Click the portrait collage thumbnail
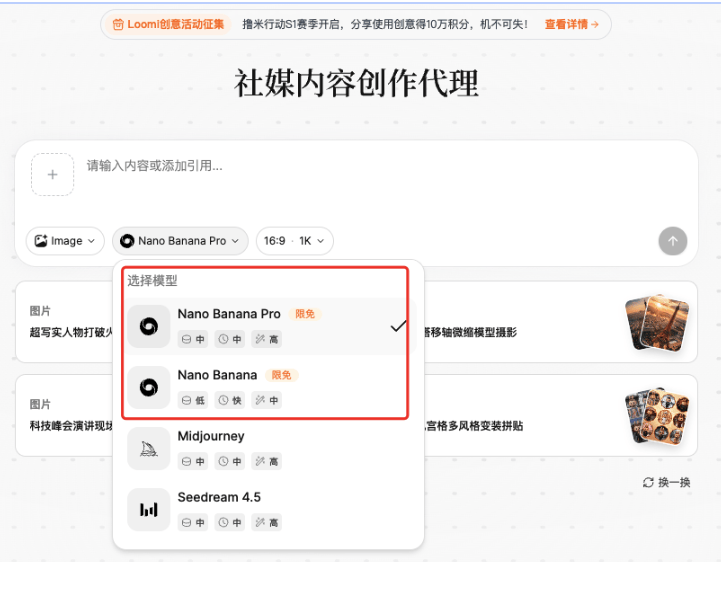Image resolution: width=721 pixels, height=595 pixels. (x=658, y=416)
